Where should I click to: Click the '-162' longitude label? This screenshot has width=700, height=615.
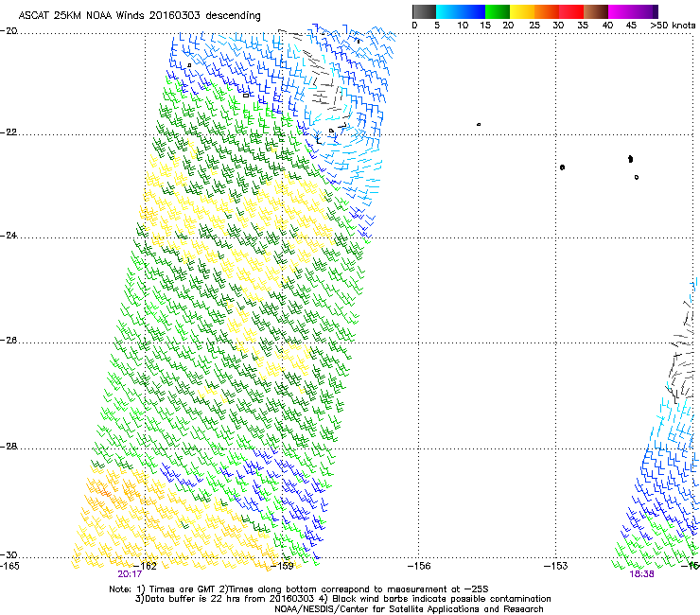coord(146,566)
